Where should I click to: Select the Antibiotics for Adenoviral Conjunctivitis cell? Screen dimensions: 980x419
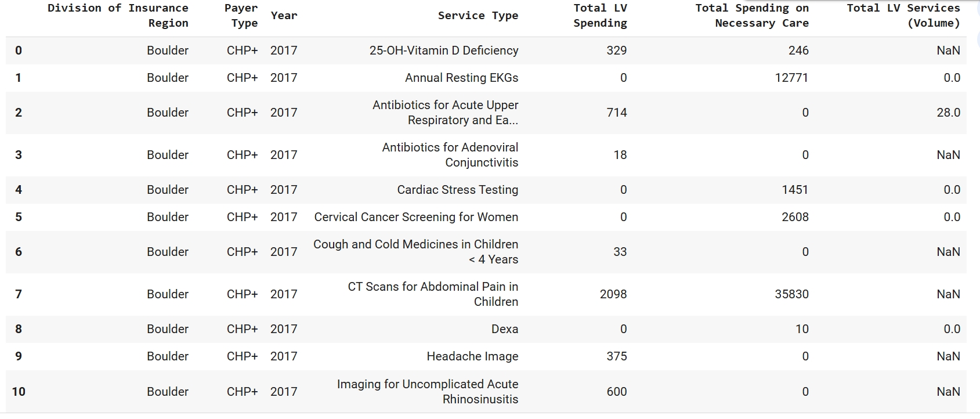[x=450, y=155]
